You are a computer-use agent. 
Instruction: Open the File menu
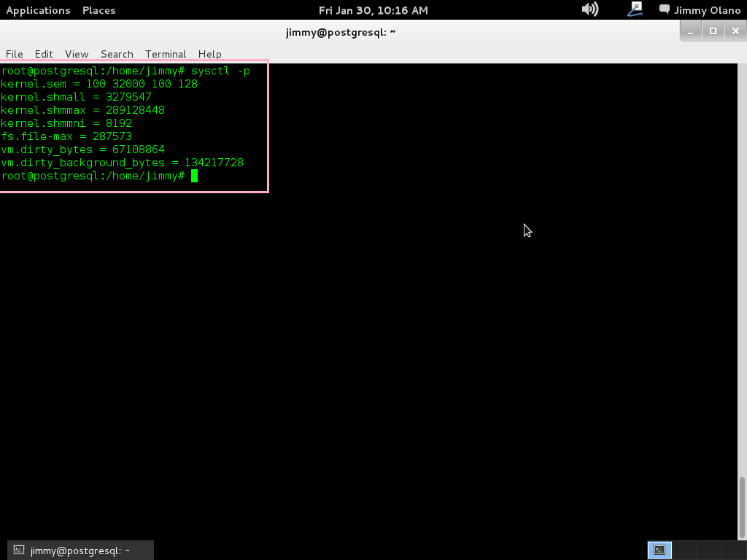pos(15,54)
